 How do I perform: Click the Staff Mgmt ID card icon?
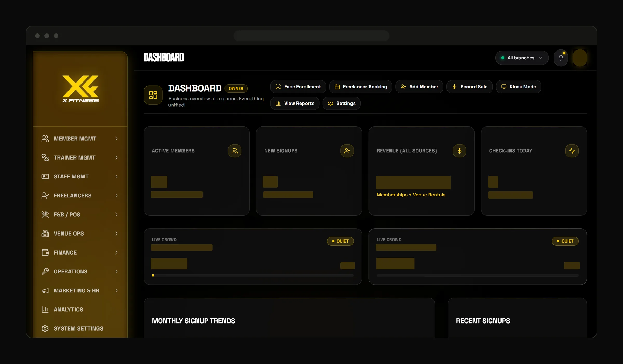(x=45, y=176)
